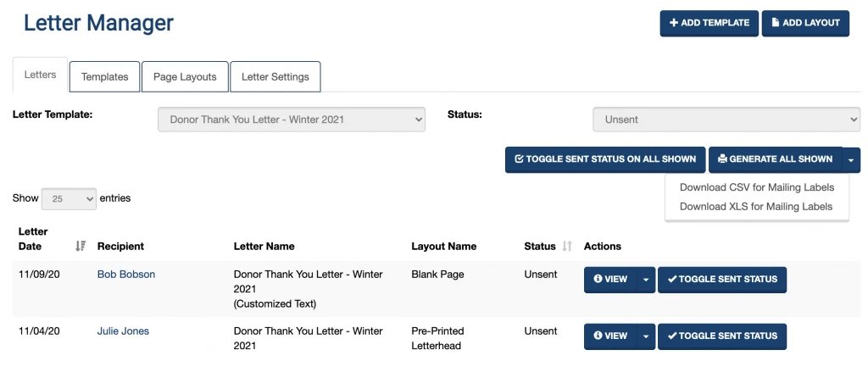
Task: Toggle sent status for Julie Jones
Action: coord(721,336)
